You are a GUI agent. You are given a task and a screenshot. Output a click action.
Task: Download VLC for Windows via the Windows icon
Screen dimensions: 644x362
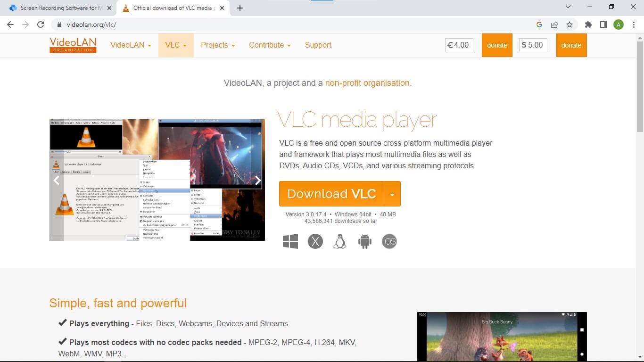click(x=290, y=241)
